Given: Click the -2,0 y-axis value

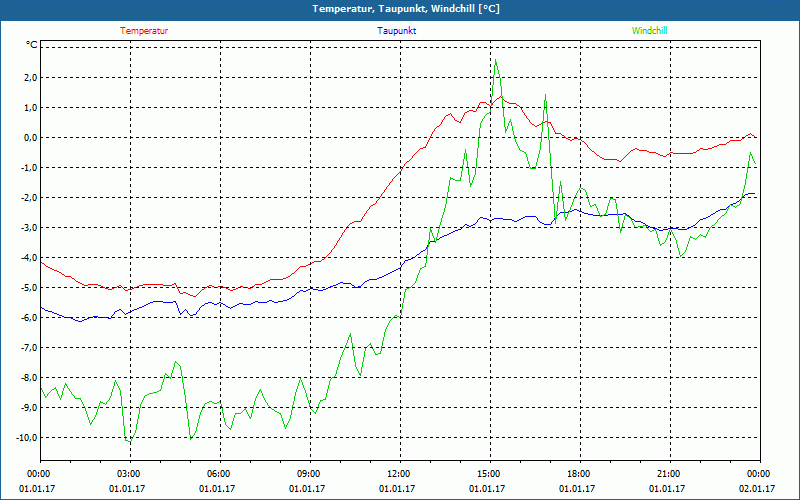Looking at the screenshot, I should (29, 197).
